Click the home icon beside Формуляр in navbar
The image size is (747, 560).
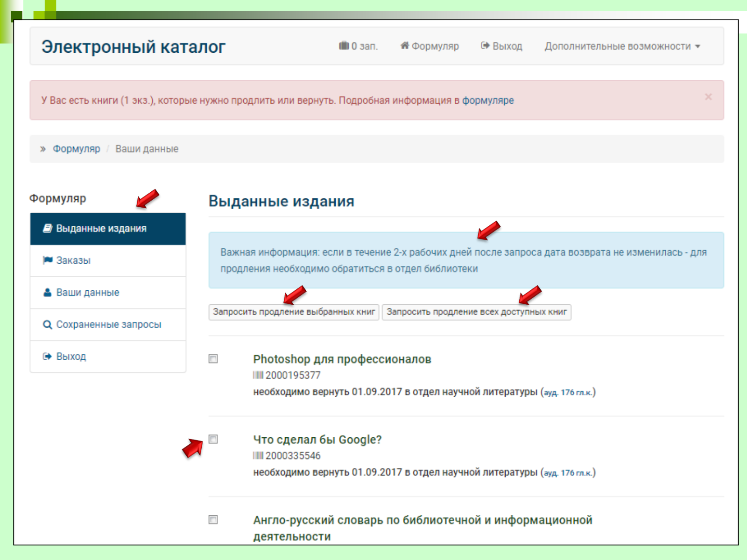[x=405, y=46]
